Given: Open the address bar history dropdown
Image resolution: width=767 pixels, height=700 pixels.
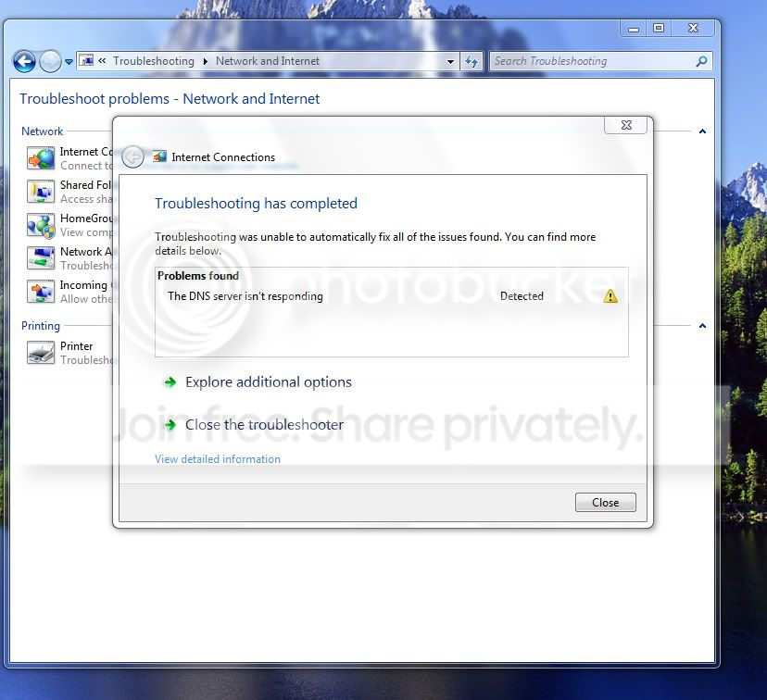Looking at the screenshot, I should (450, 62).
